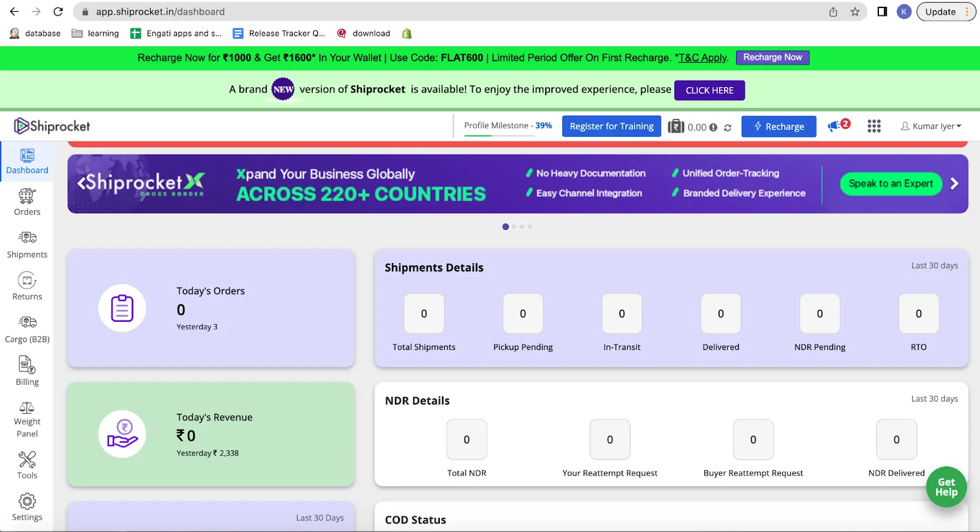The height and width of the screenshot is (532, 980).
Task: Click the Chrome Update button
Action: (946, 12)
